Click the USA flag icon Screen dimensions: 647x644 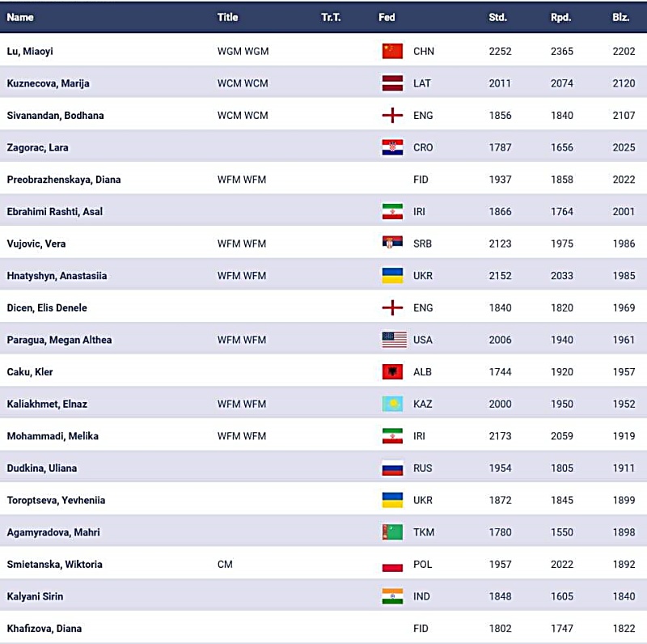point(394,340)
